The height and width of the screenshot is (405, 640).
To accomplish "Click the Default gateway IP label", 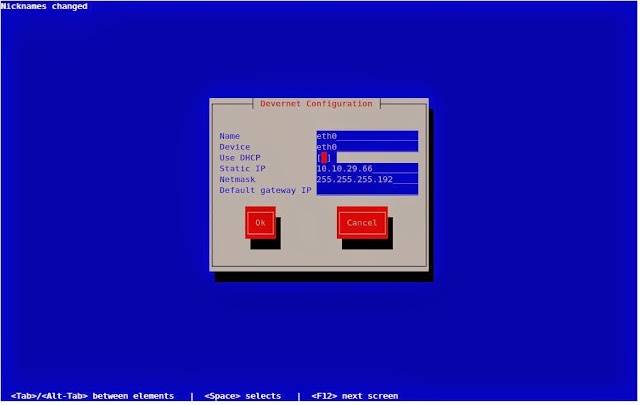I will coord(265,190).
